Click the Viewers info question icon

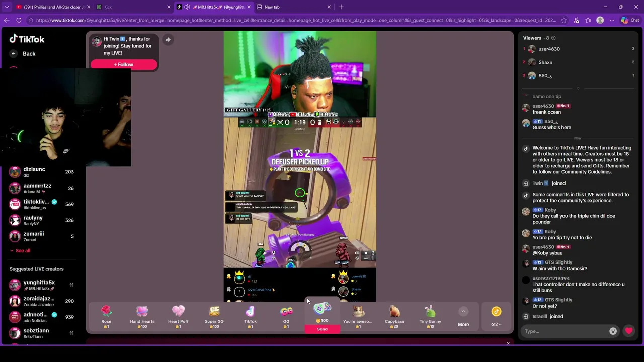click(x=553, y=38)
